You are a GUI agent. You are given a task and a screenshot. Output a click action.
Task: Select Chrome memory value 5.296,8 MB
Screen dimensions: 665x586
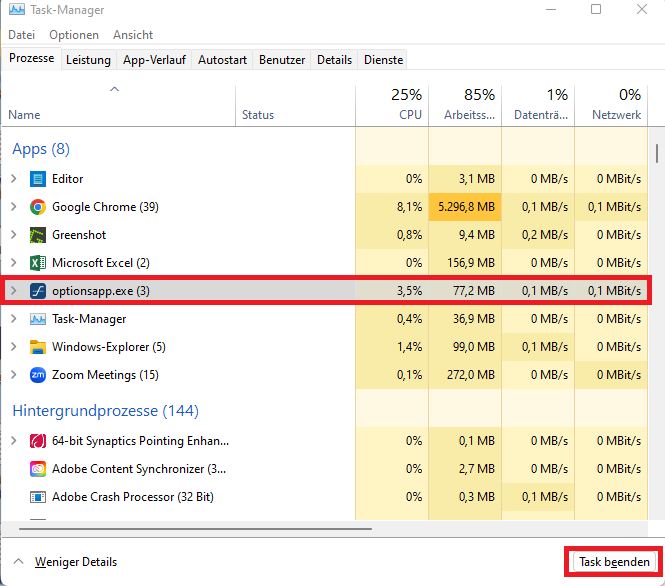pos(466,207)
